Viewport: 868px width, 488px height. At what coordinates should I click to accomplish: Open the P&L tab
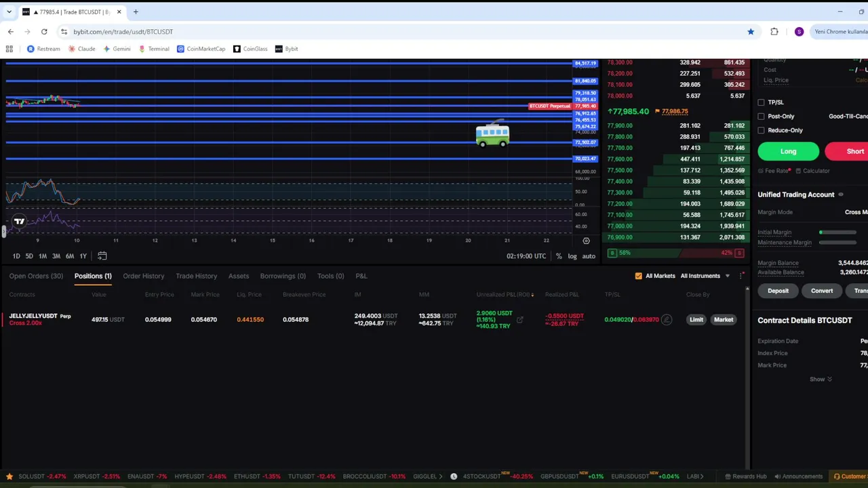click(361, 276)
